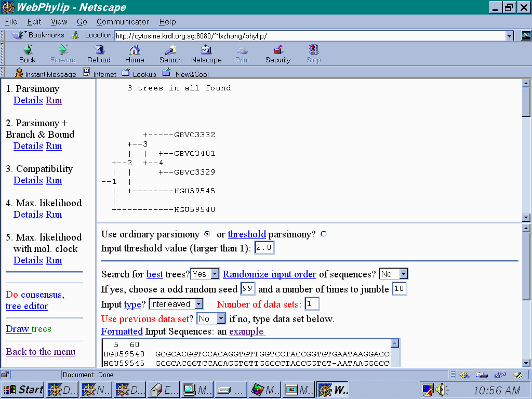
Task: Click scroll-down arrow of the tree output frame
Action: pyautogui.click(x=526, y=218)
